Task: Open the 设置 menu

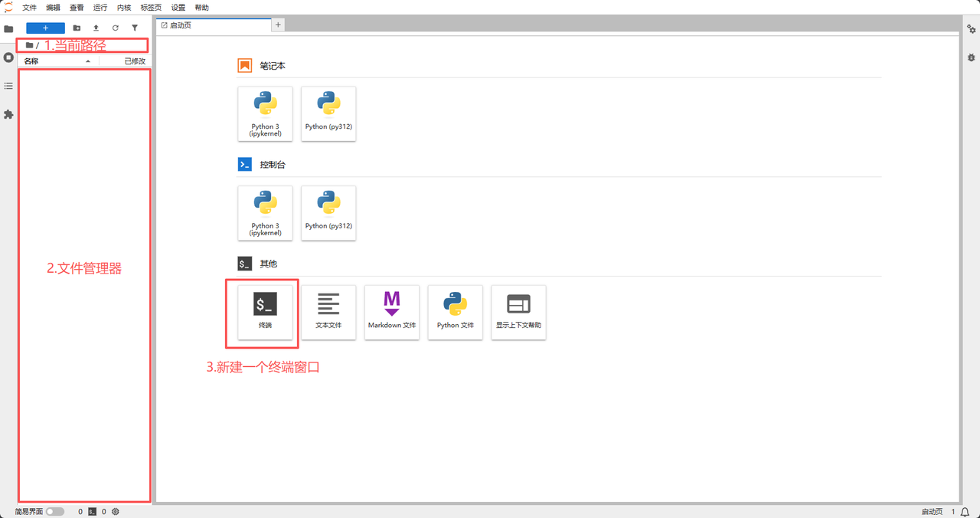Action: pyautogui.click(x=178, y=8)
